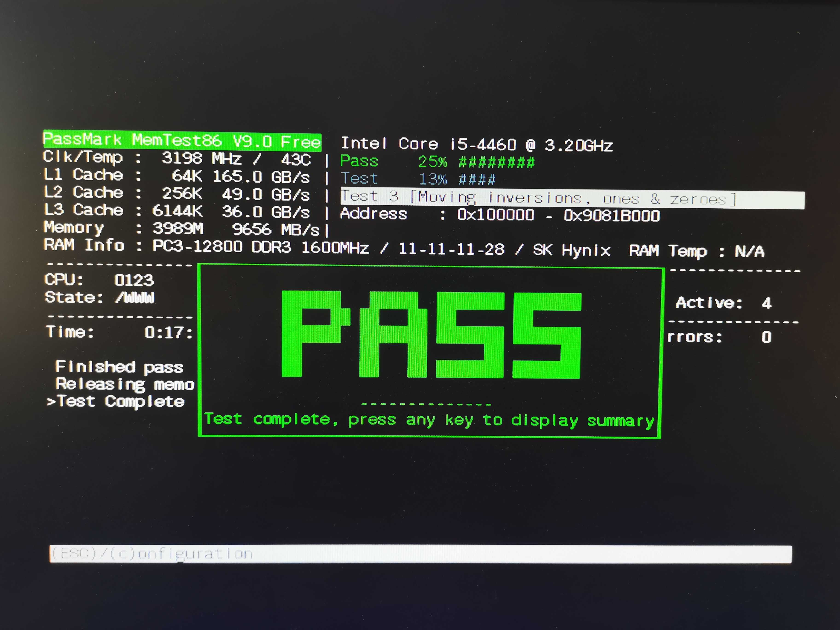The image size is (840, 630).
Task: Click the Active: 4 readout
Action: click(724, 303)
